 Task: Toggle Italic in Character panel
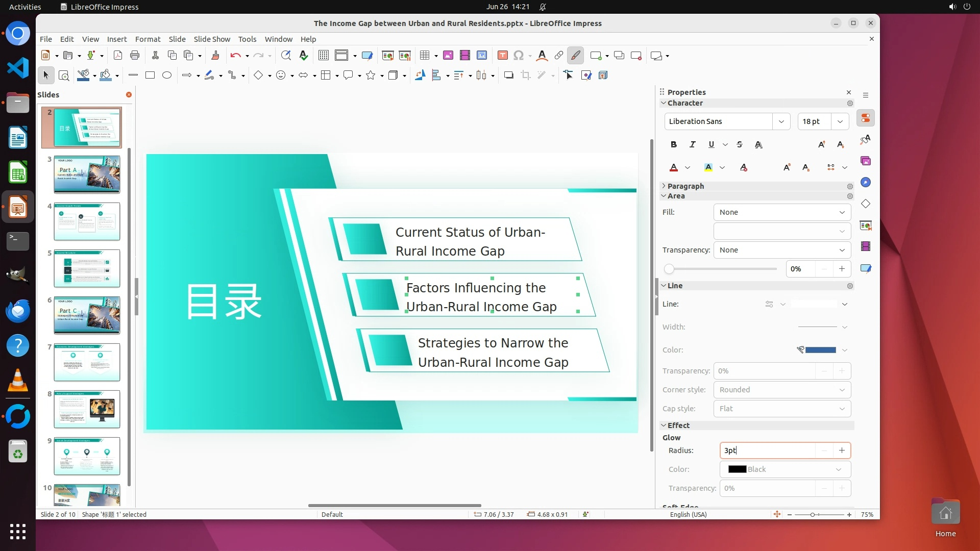pos(693,145)
